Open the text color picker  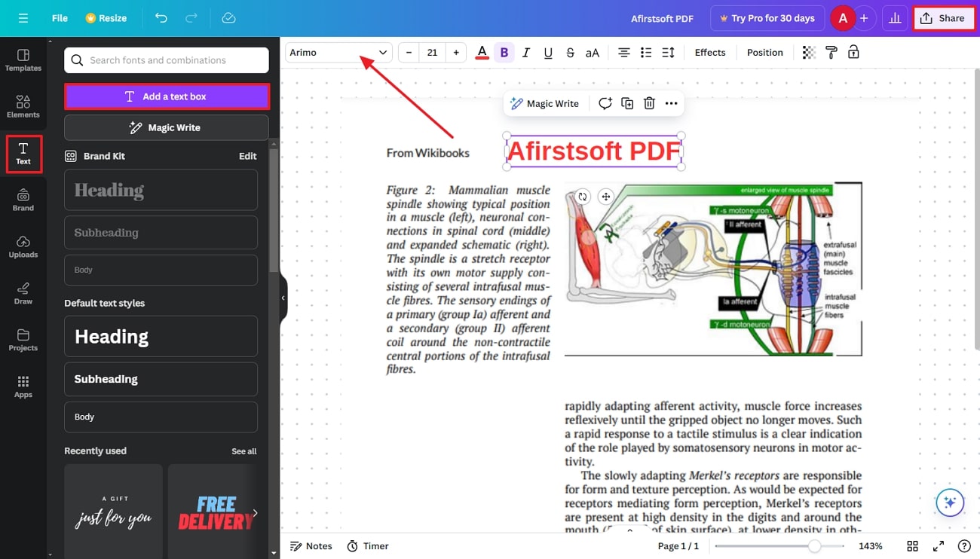coord(482,52)
